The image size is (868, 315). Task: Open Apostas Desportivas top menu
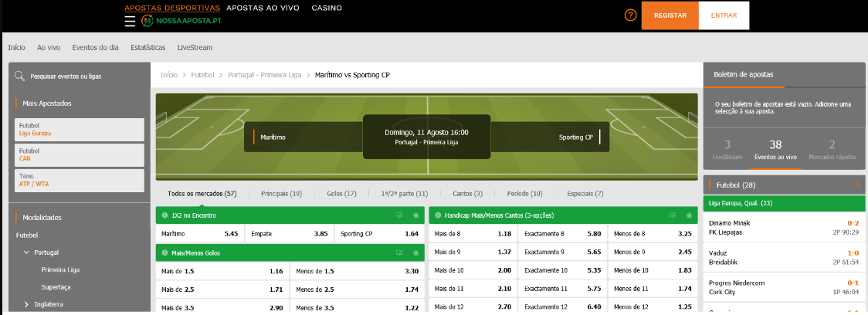point(172,8)
